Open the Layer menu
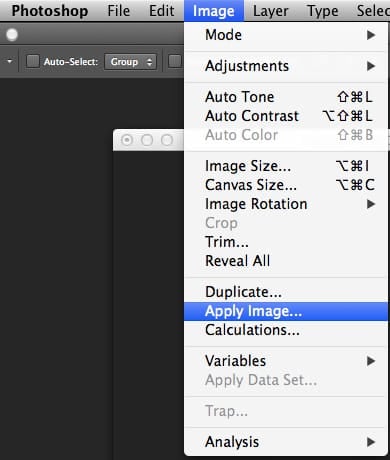Viewport: 390px width, 460px height. click(270, 11)
